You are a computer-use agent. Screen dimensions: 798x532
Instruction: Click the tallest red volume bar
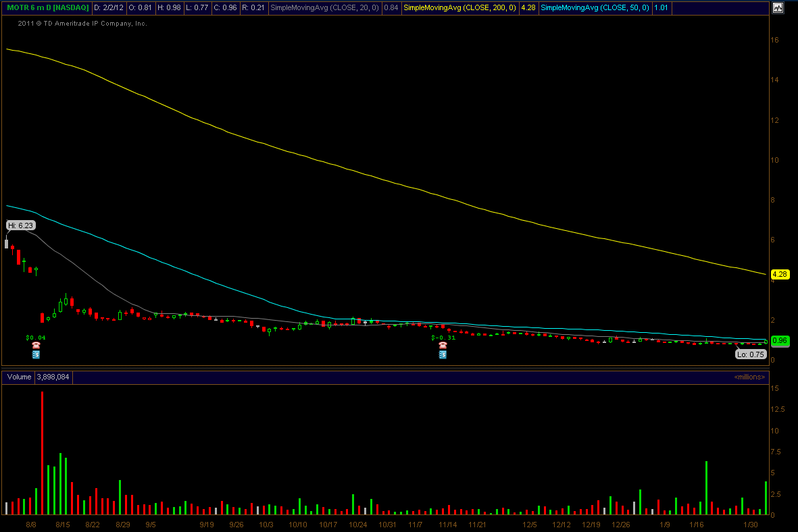click(x=43, y=453)
